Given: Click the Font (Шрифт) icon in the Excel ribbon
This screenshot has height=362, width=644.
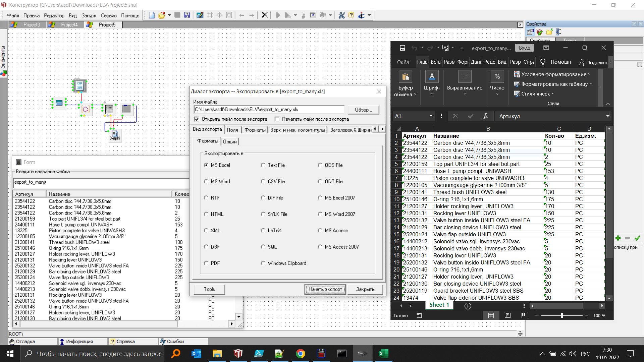Looking at the screenshot, I should pos(432,77).
